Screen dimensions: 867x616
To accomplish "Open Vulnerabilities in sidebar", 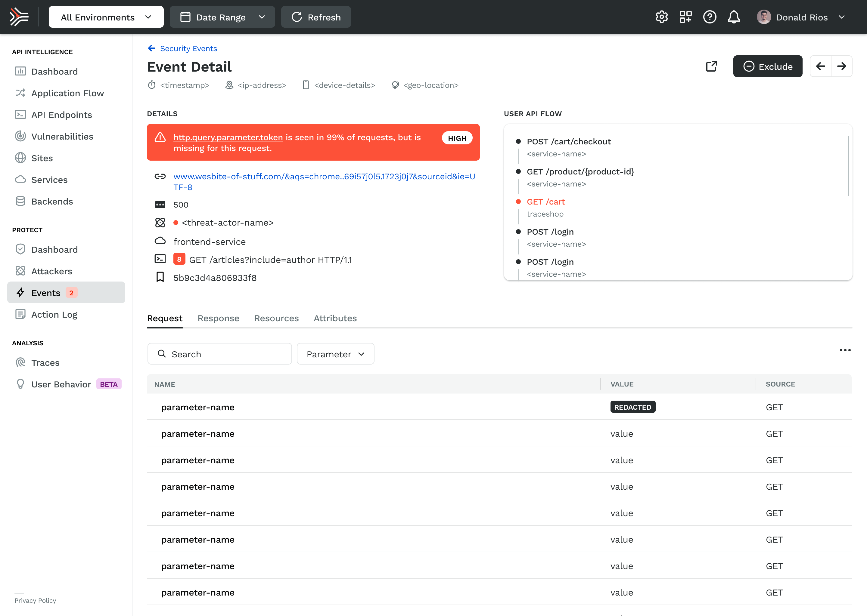I will [62, 137].
